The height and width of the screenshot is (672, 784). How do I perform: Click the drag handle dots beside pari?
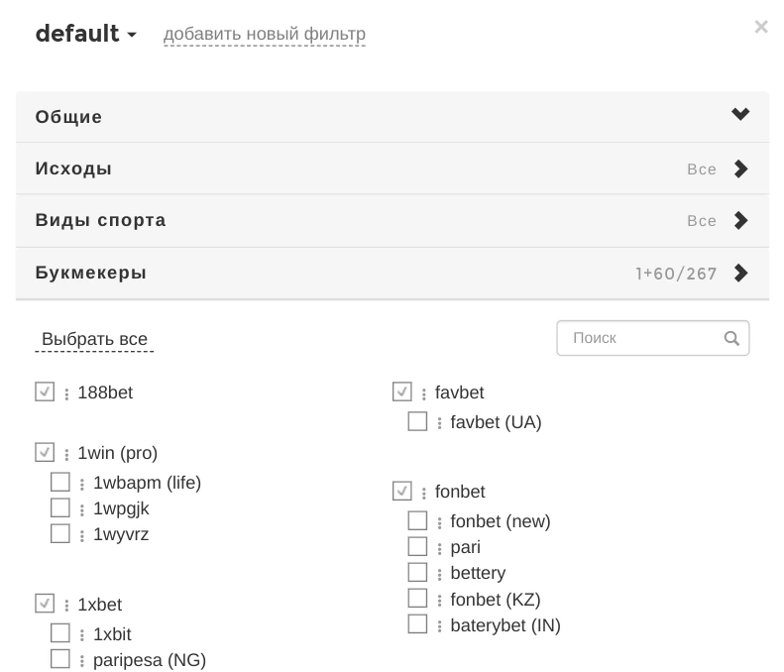[440, 548]
